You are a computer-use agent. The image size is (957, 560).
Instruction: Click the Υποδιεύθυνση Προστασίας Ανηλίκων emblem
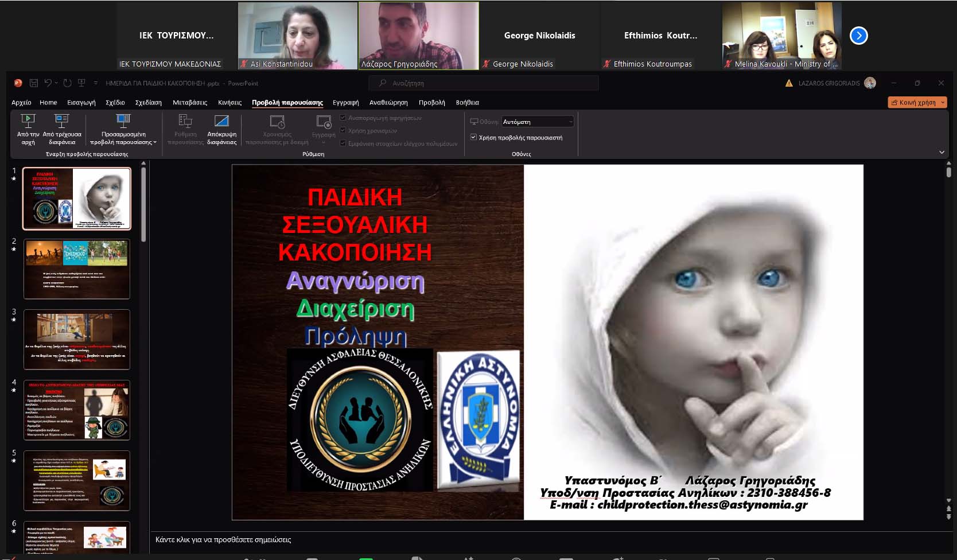tap(360, 420)
